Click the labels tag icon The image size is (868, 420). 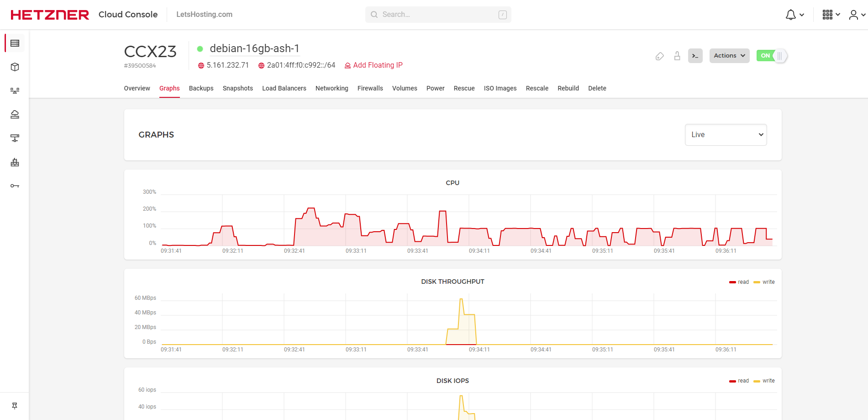coord(659,56)
